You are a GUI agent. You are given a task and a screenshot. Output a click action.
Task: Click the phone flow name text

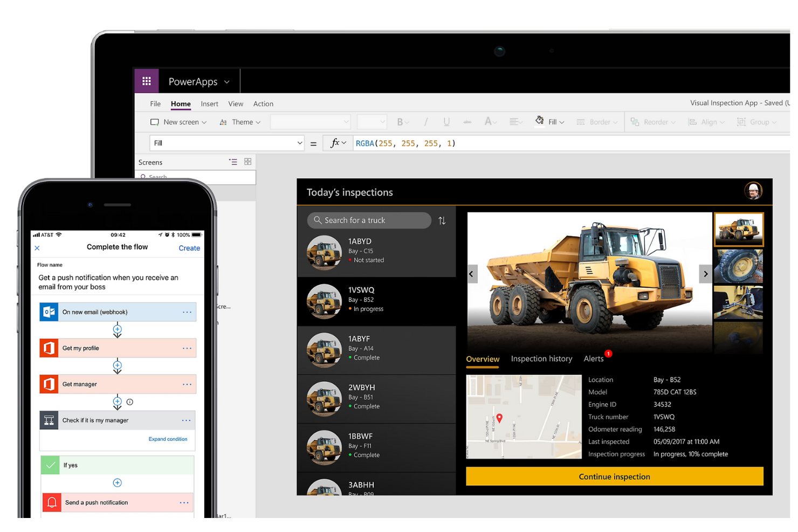click(x=108, y=282)
